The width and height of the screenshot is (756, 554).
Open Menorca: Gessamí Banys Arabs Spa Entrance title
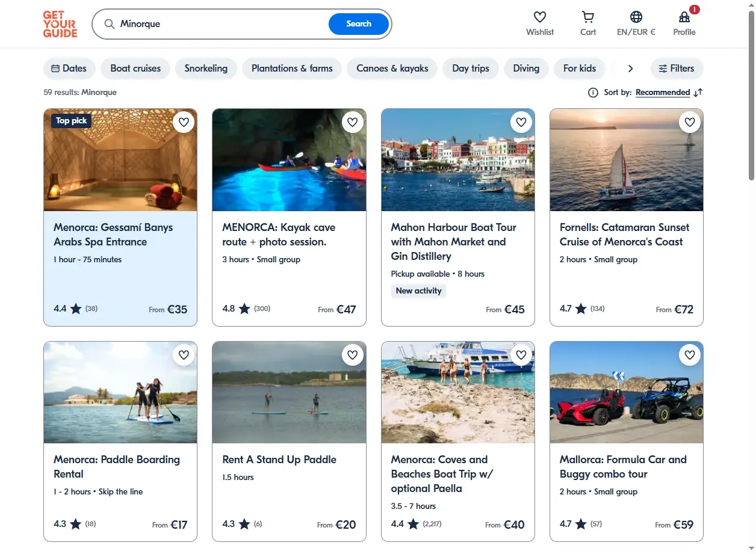[x=113, y=235]
